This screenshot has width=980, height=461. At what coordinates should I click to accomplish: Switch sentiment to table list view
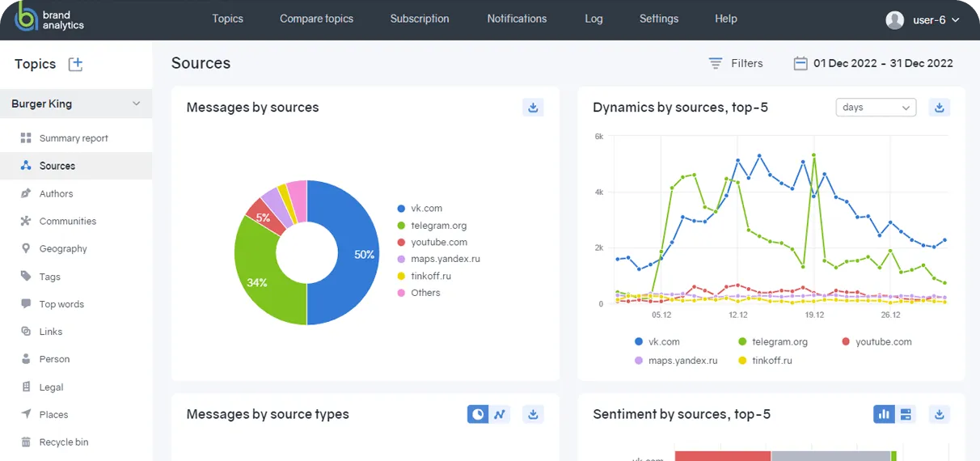pos(906,414)
